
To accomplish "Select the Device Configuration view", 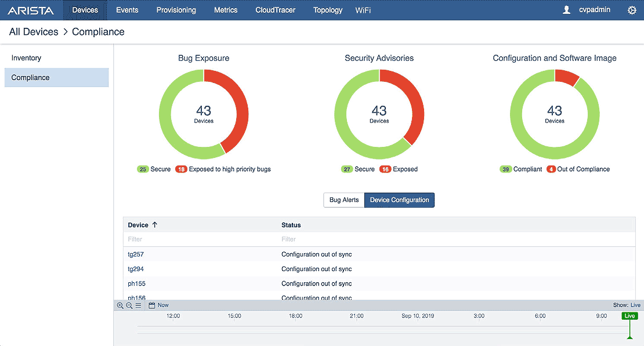I will [399, 200].
